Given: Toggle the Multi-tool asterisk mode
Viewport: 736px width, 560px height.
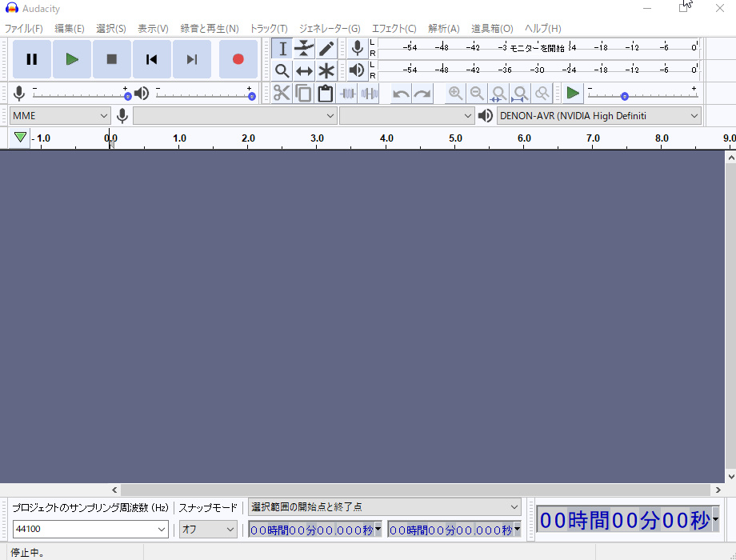Looking at the screenshot, I should tap(326, 71).
